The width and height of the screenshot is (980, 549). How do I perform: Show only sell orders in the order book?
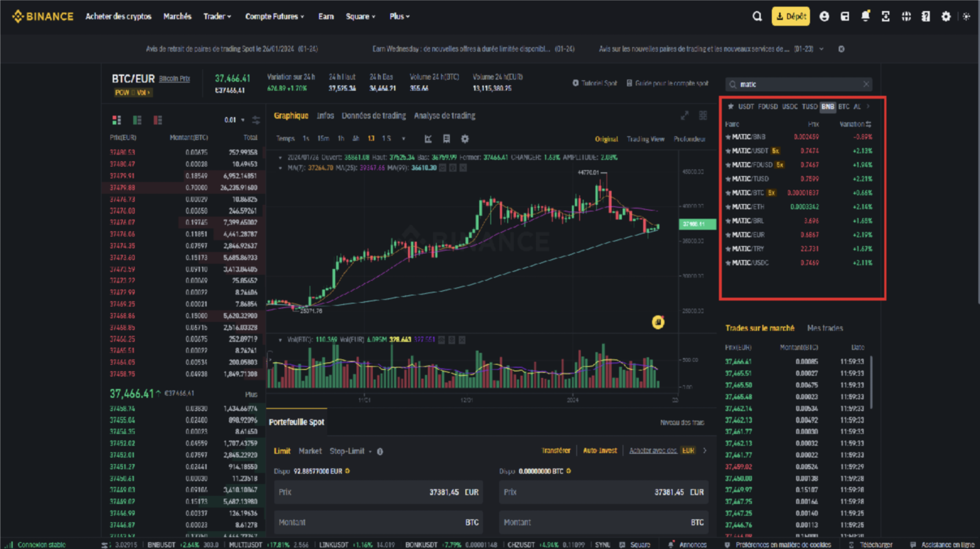point(158,120)
